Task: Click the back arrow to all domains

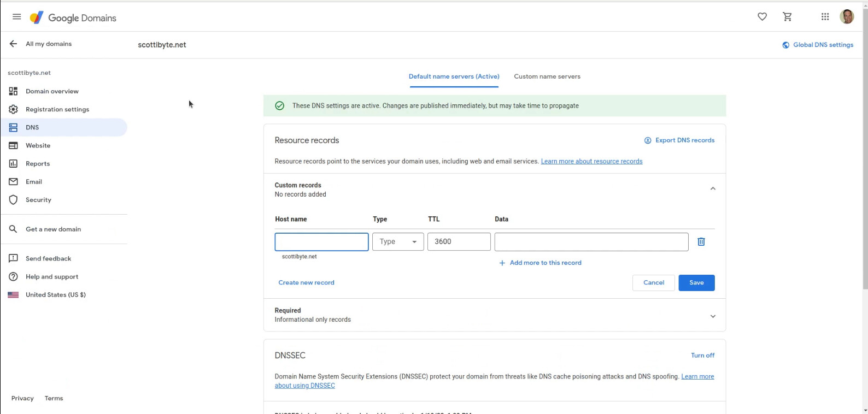Action: 13,44
